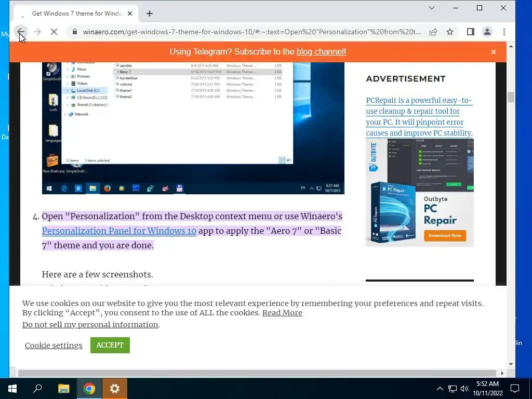Share this page using the share icon
Viewport: 532px width, 399px height.
(433, 32)
